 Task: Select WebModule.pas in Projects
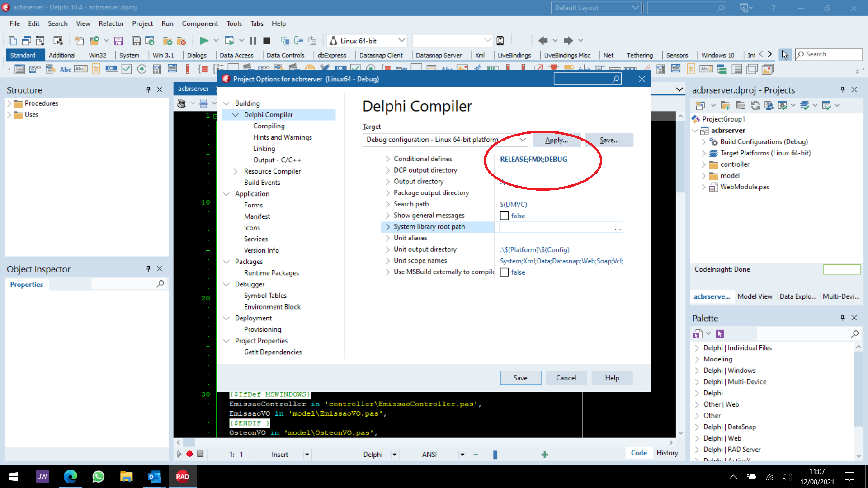744,187
